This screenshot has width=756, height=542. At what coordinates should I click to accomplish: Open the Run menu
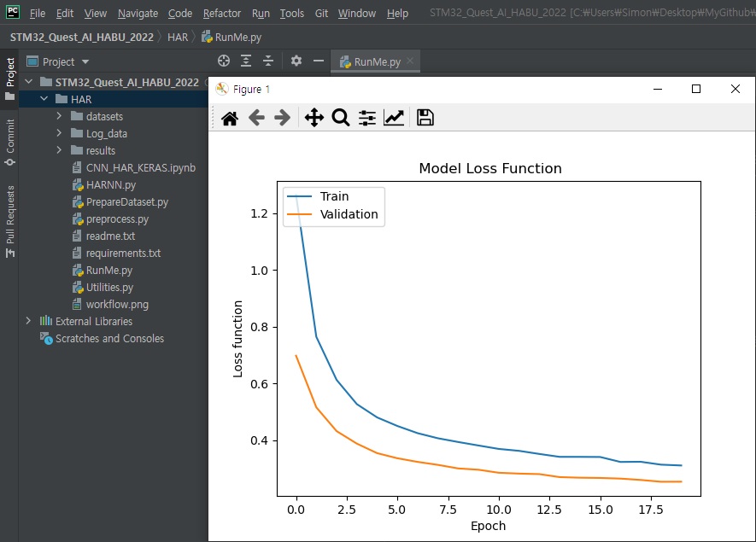(x=261, y=13)
